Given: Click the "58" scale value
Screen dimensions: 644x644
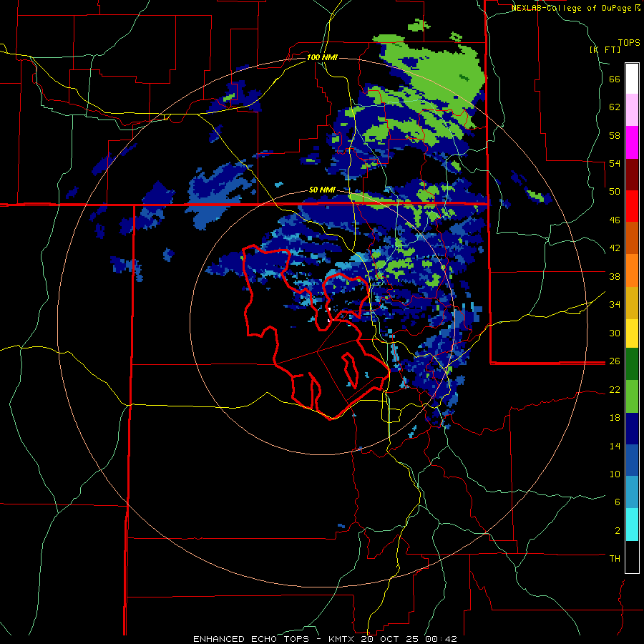Looking at the screenshot, I should click(x=615, y=135).
